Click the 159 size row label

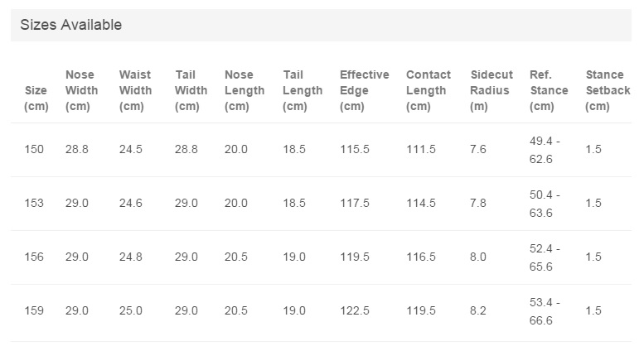pyautogui.click(x=34, y=310)
